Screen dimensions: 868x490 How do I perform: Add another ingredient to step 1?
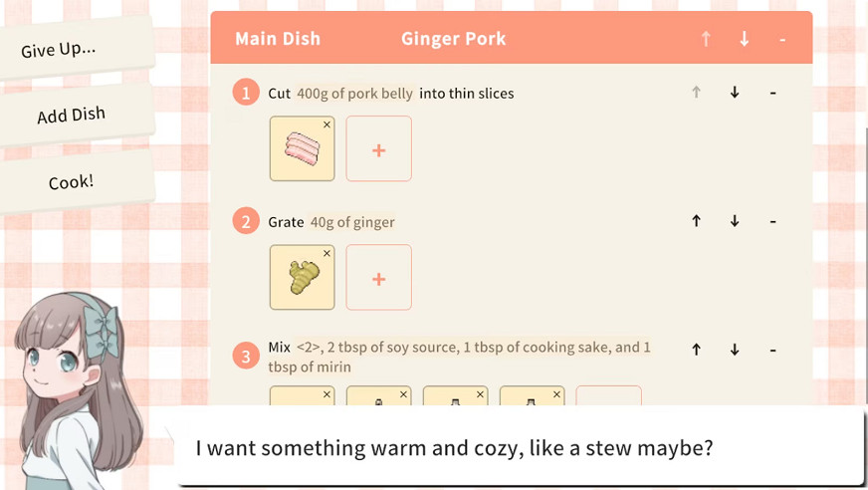[x=378, y=149]
